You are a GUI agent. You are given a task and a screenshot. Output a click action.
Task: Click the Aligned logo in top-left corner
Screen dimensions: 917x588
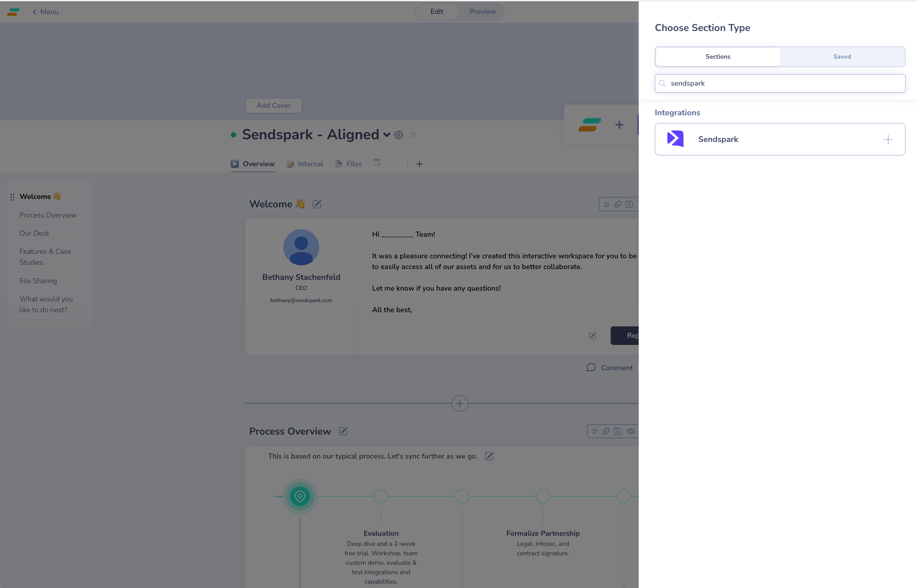13,12
